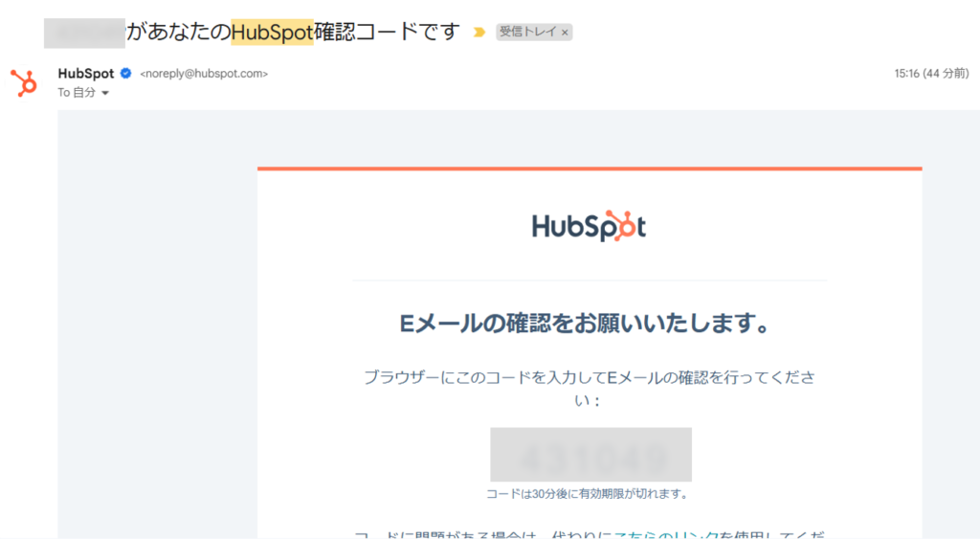Click the 'To 自分' recipient text
Image resolution: width=980 pixels, height=539 pixels.
pos(77,93)
